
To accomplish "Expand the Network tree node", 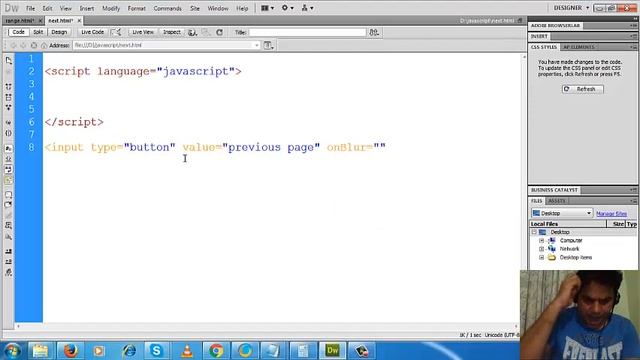I will pos(542,249).
